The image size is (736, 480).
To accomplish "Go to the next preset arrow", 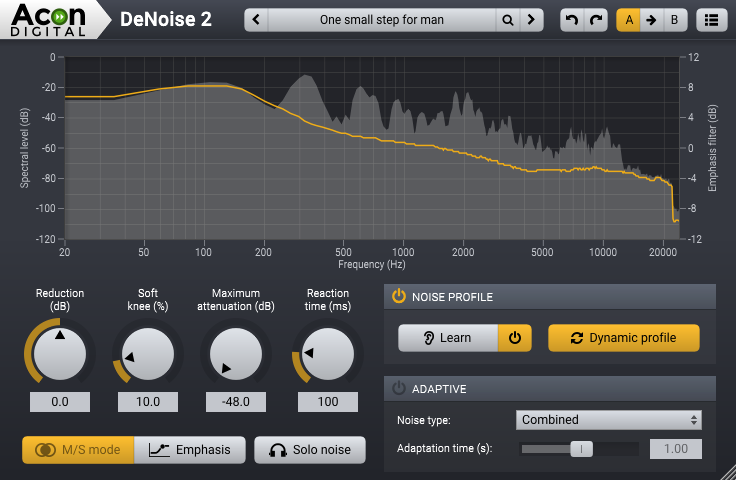I will point(532,19).
